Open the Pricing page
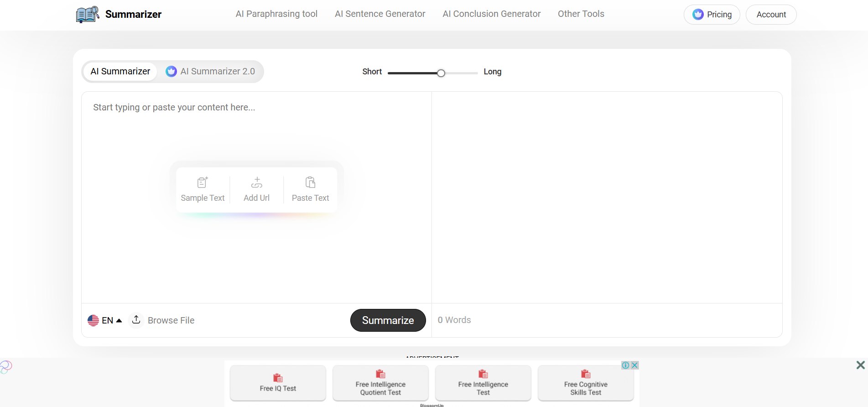 click(x=712, y=15)
